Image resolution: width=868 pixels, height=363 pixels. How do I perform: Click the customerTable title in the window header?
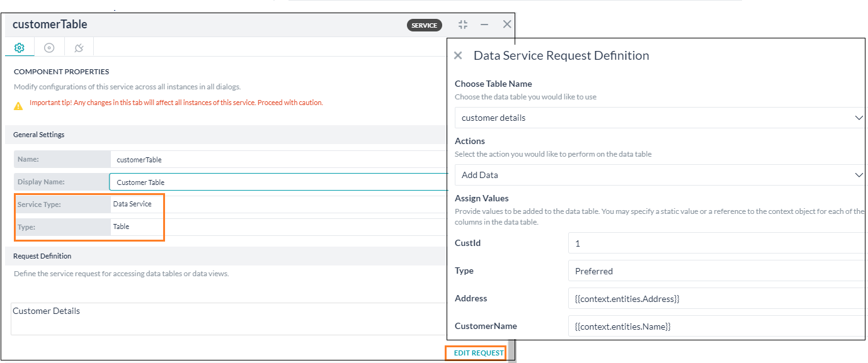(x=49, y=25)
